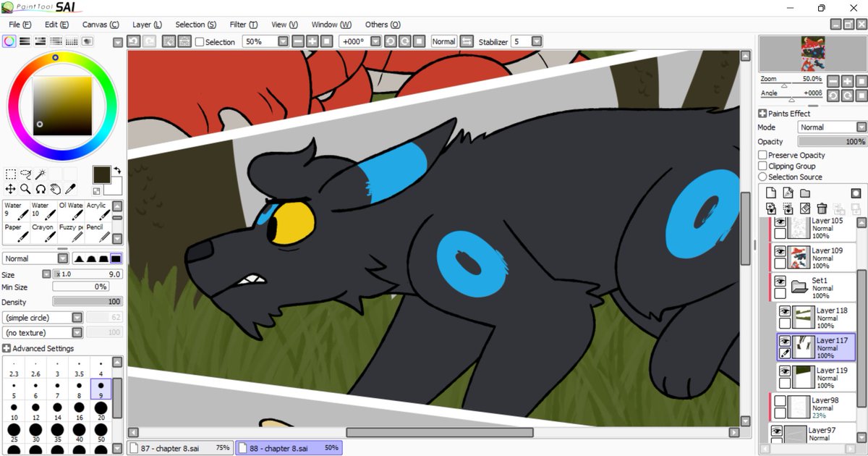Show the scratchpad panel icon
The height and width of the screenshot is (456, 868).
tap(88, 41)
